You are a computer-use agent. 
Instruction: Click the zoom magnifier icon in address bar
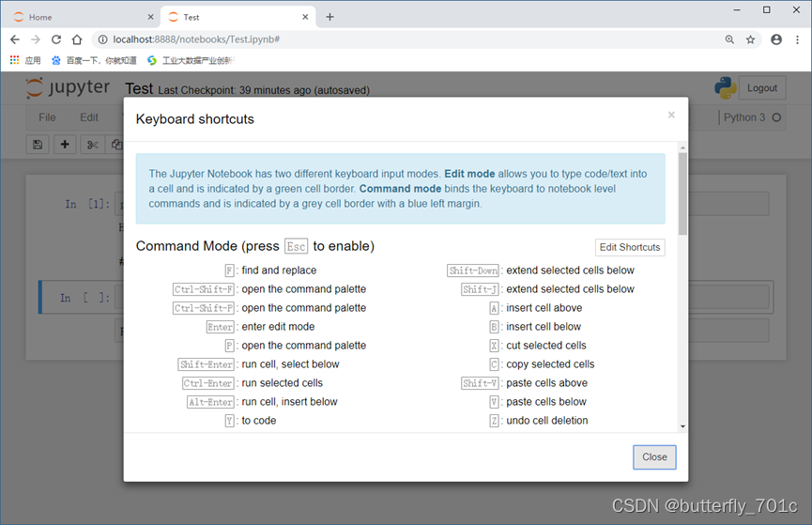click(x=729, y=39)
